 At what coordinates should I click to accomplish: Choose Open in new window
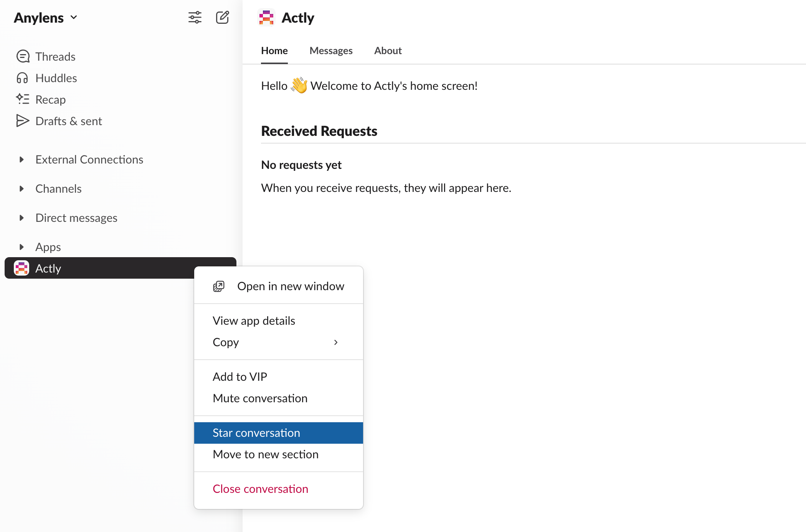click(x=279, y=286)
